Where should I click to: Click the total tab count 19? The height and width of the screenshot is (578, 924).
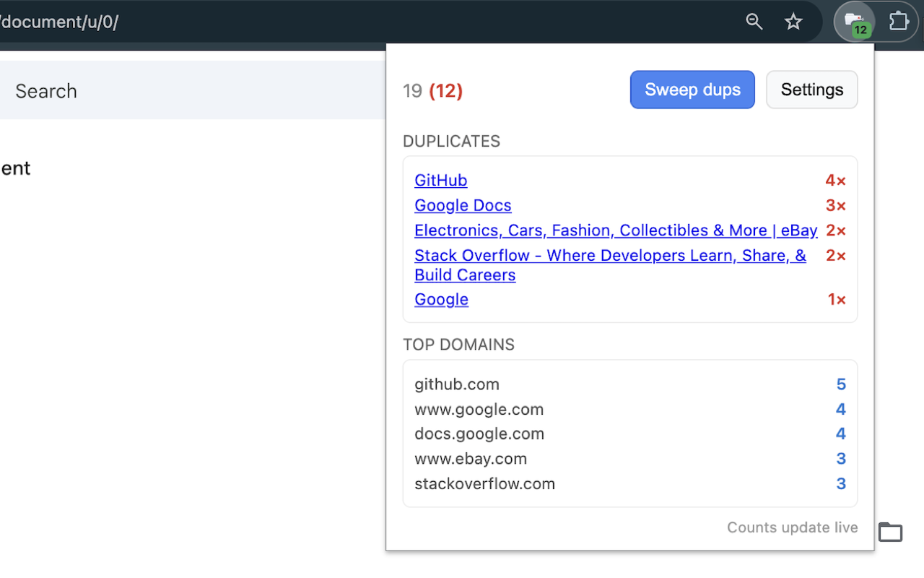point(412,91)
